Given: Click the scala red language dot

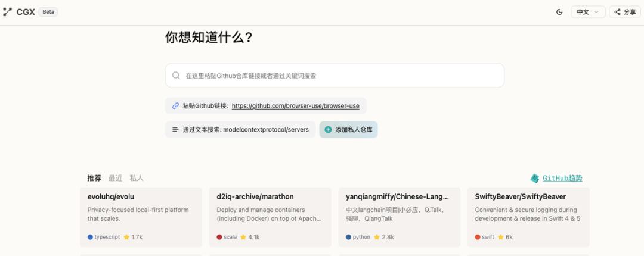Looking at the screenshot, I should tap(219, 237).
